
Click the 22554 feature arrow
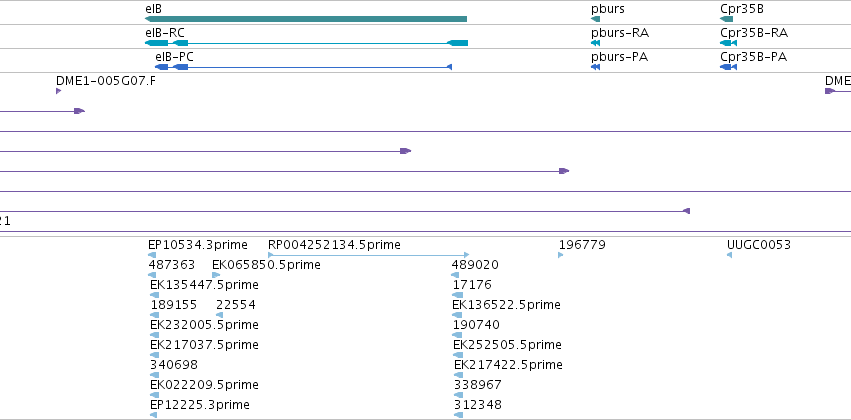219,315
